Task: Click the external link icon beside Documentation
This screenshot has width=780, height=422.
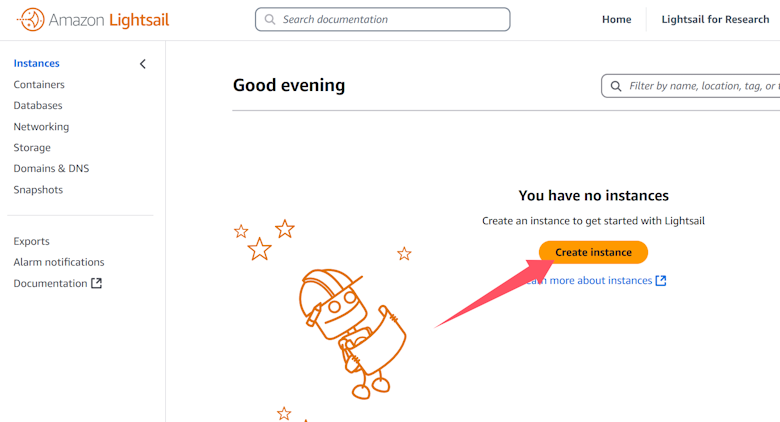Action: (x=97, y=283)
